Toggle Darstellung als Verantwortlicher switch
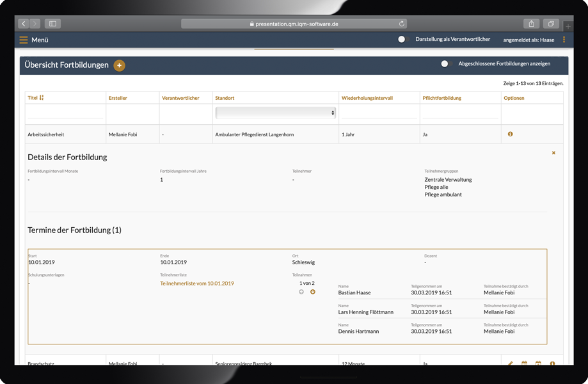The width and height of the screenshot is (588, 384). tap(404, 39)
